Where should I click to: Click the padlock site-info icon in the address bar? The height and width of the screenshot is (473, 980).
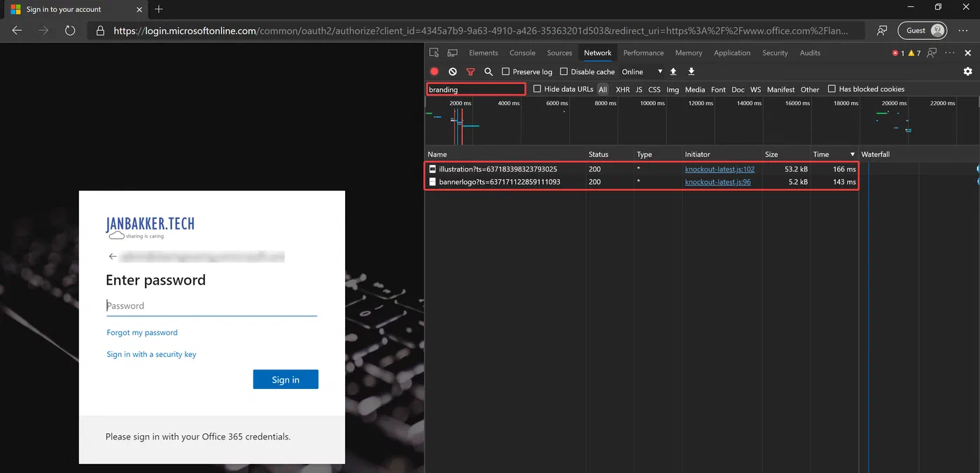tap(100, 31)
